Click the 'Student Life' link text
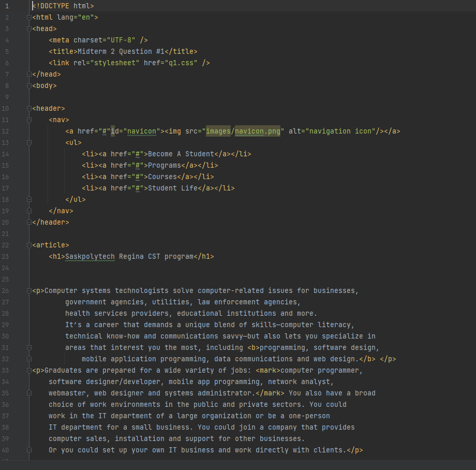The width and height of the screenshot is (476, 470). (x=173, y=188)
